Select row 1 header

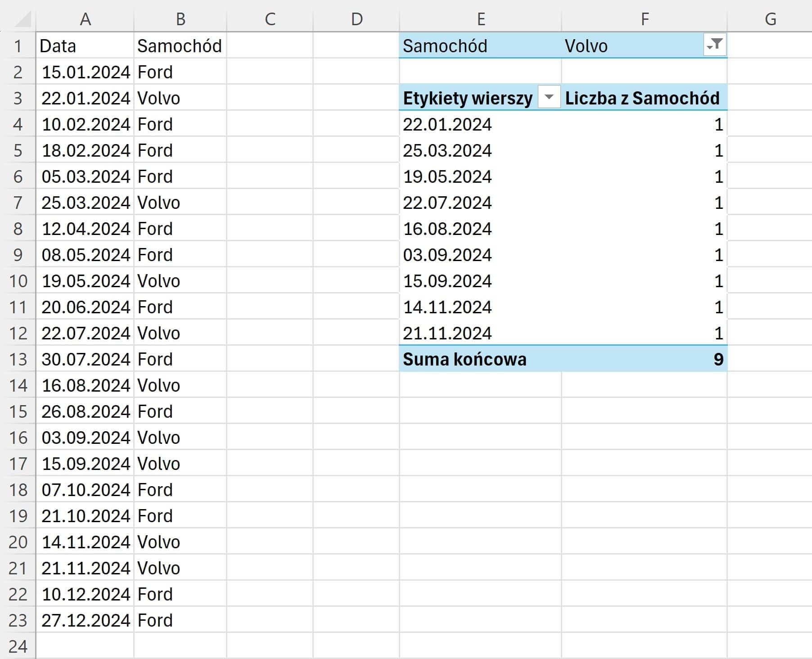[x=18, y=46]
